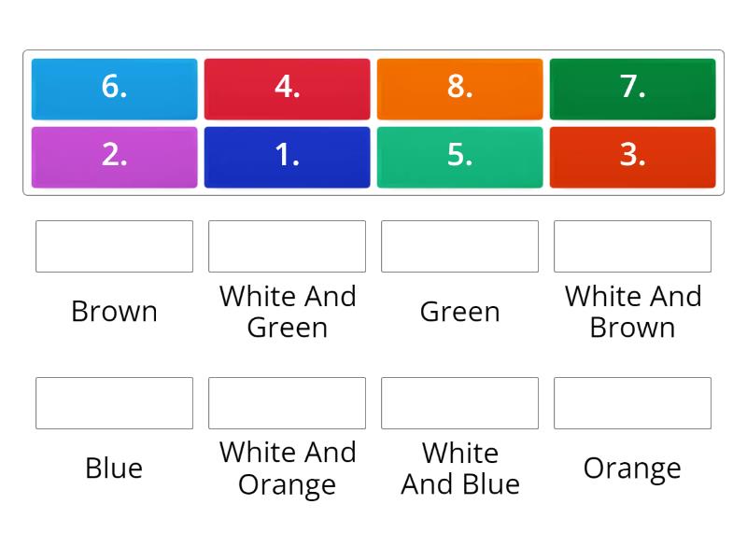Select the orange tile labeled 8
This screenshot has height=560, width=747.
[459, 89]
